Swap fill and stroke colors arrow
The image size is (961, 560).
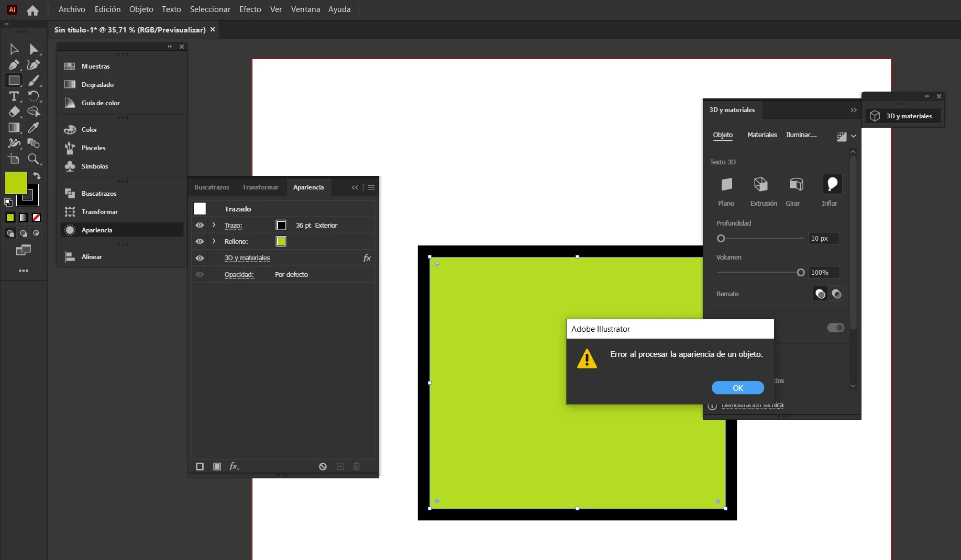(37, 176)
